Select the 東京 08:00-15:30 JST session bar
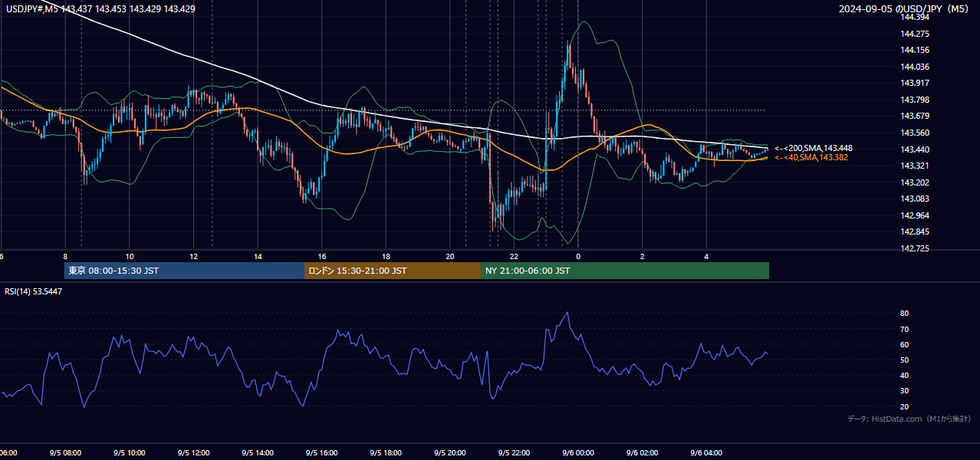 pyautogui.click(x=184, y=271)
